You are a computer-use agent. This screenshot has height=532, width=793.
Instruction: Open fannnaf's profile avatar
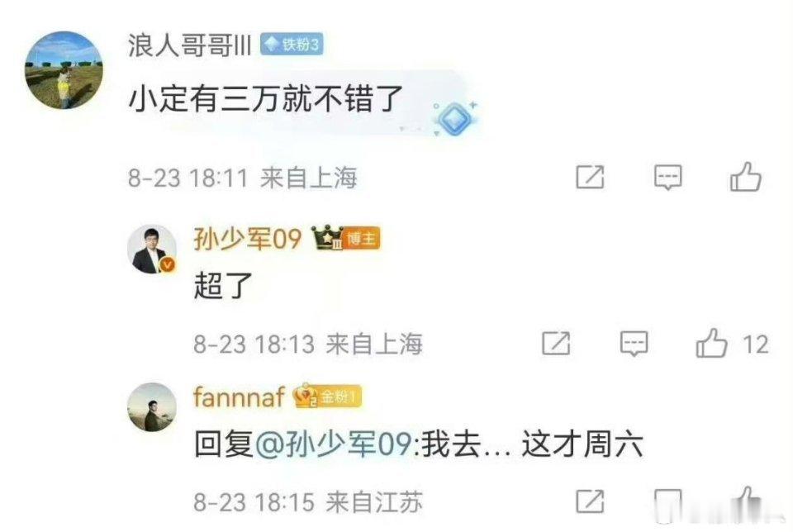click(152, 407)
